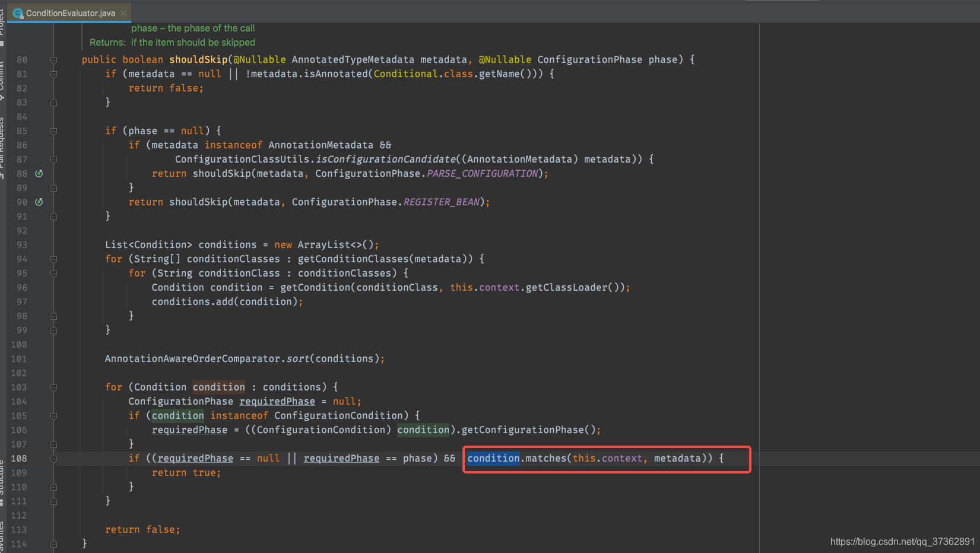This screenshot has width=980, height=553.
Task: Click AnnotatedTypeMetadata parameter type
Action: coord(353,59)
